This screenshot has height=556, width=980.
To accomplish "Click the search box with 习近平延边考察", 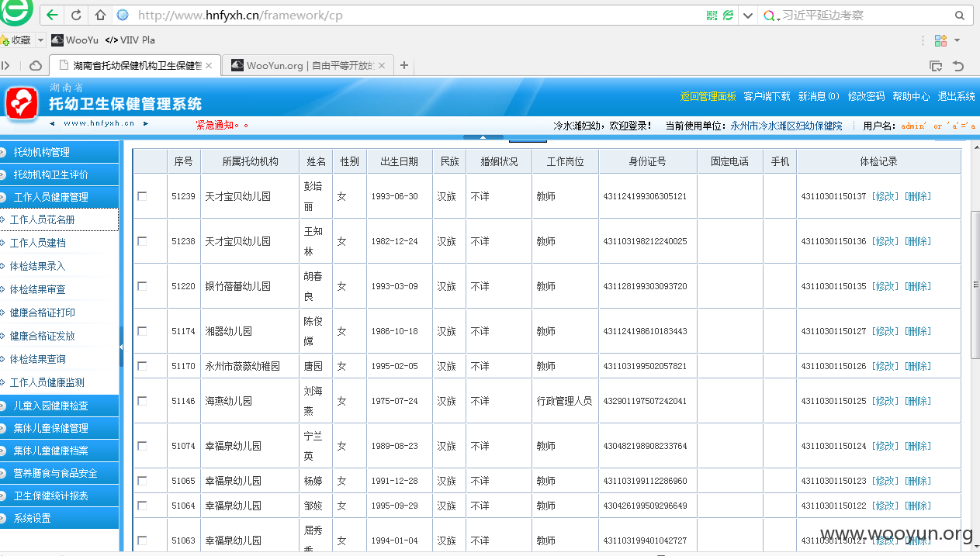I will click(x=861, y=15).
